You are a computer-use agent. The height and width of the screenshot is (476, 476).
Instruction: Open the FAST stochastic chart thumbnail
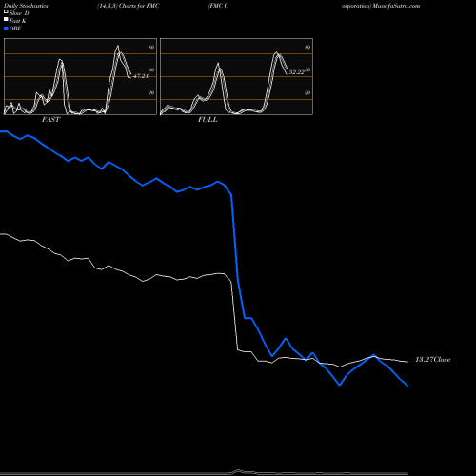[80, 76]
